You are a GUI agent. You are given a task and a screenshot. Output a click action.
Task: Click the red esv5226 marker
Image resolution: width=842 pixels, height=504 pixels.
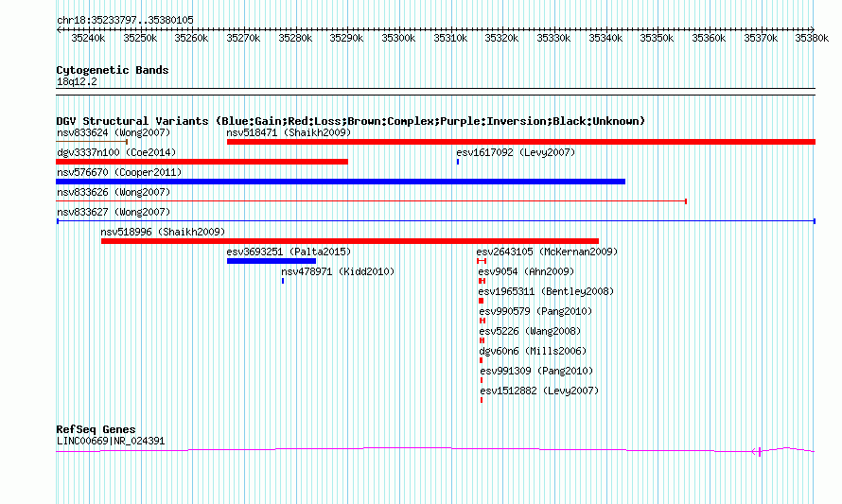point(482,340)
